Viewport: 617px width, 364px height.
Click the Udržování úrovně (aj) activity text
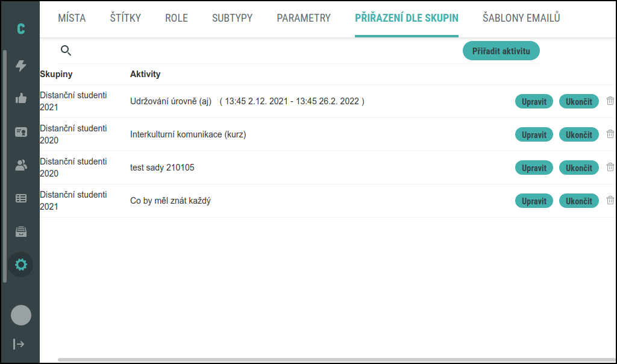coord(171,101)
